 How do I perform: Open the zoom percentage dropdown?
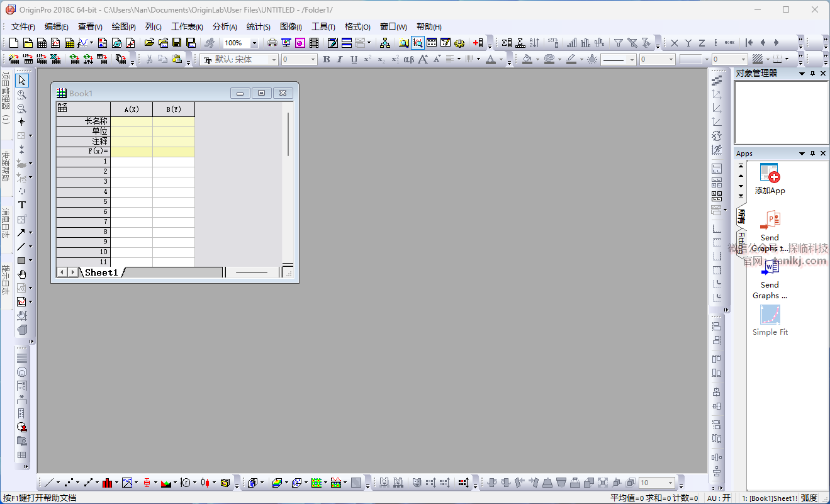(x=254, y=43)
